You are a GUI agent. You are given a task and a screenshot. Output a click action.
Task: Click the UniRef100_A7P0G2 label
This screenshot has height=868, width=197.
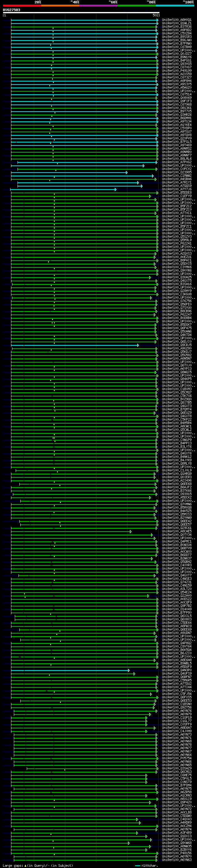177,162
